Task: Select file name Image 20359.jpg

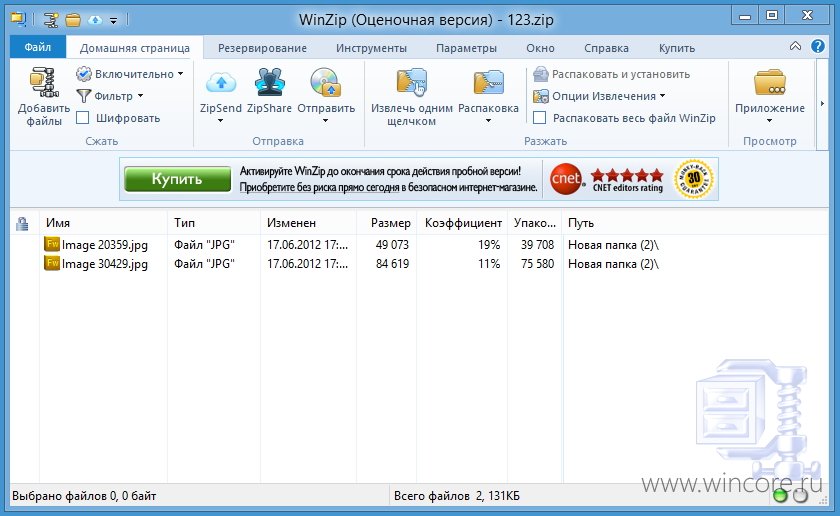Action: (x=104, y=245)
